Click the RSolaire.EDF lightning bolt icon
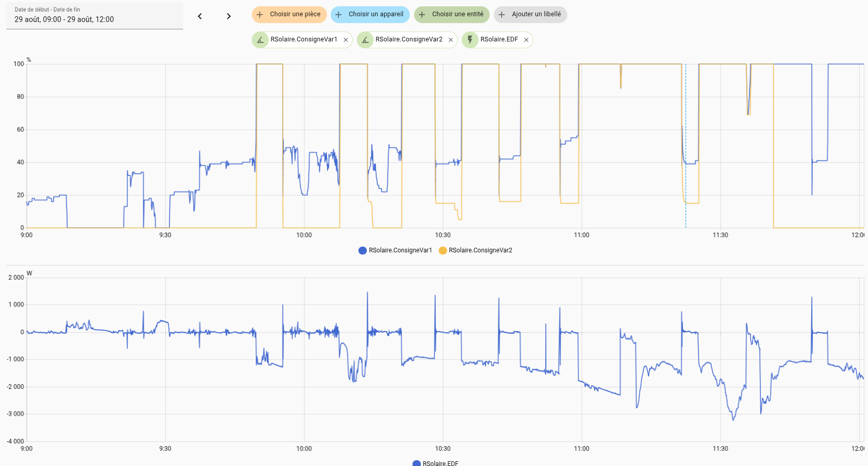The height and width of the screenshot is (466, 868). [470, 40]
